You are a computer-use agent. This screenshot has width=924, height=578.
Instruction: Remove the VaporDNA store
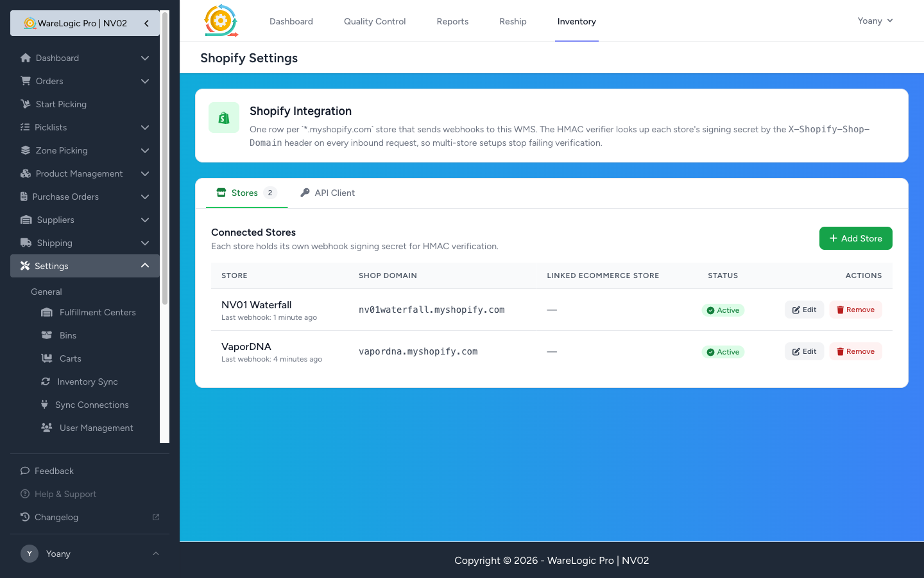pyautogui.click(x=856, y=351)
